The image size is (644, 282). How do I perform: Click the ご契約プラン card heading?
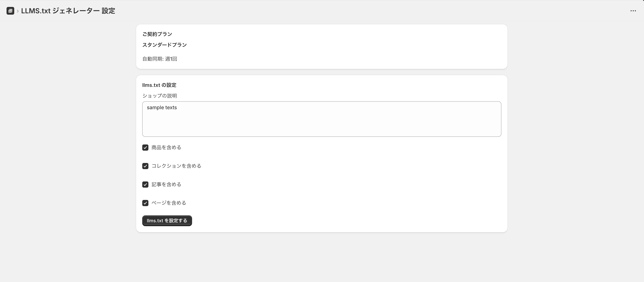pyautogui.click(x=157, y=34)
